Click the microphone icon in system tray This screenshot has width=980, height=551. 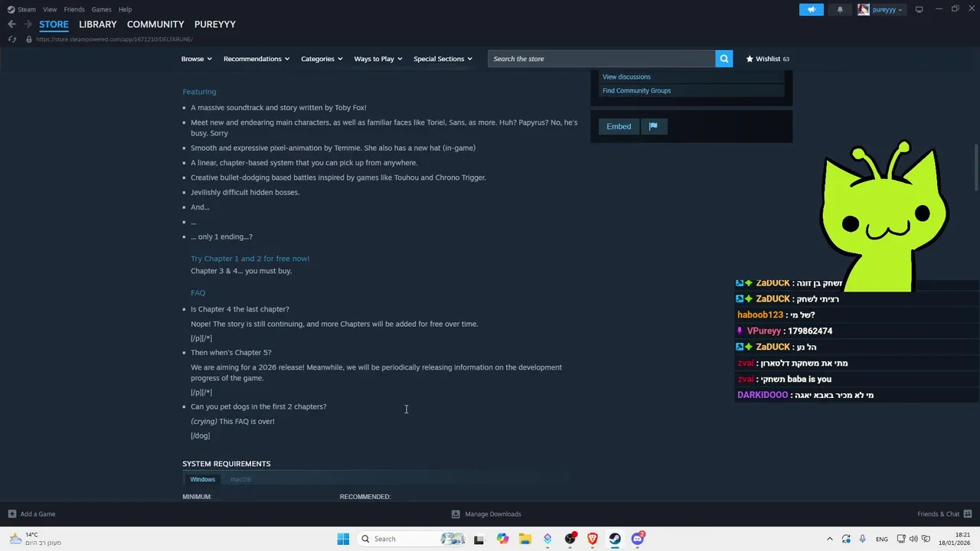click(x=862, y=539)
